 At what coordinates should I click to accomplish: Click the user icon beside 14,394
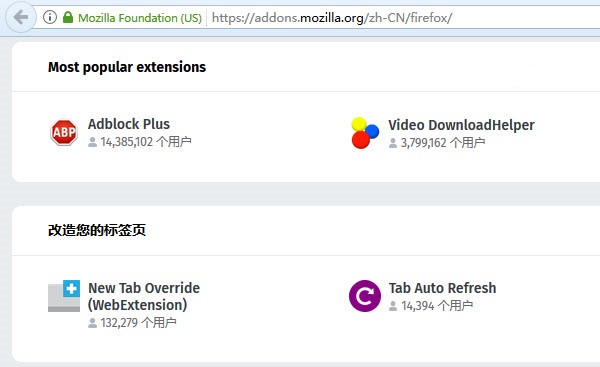pos(393,306)
